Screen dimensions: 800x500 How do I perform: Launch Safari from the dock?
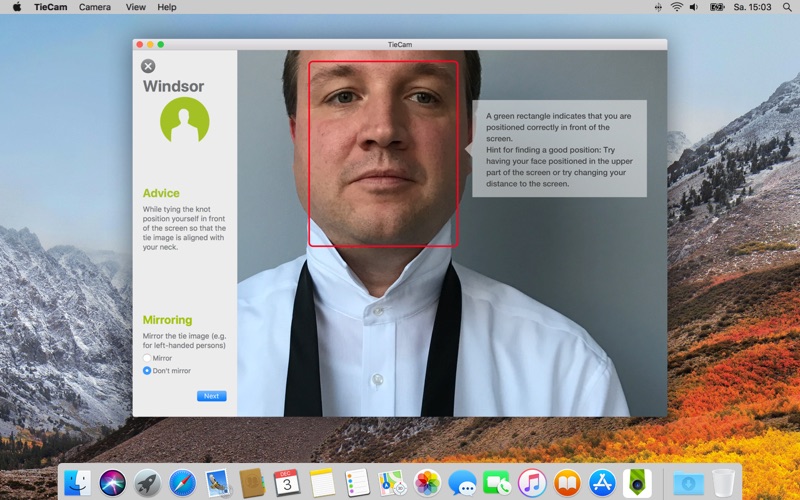click(182, 483)
